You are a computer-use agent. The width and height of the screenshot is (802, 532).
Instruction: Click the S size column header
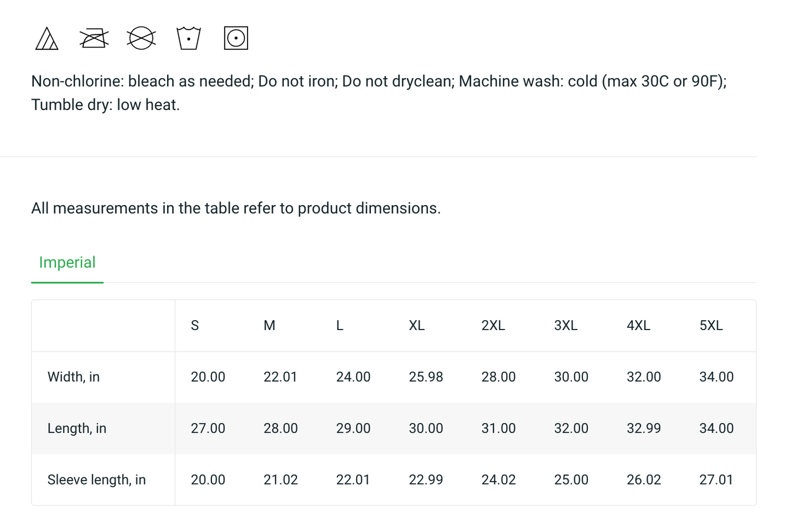(x=195, y=326)
